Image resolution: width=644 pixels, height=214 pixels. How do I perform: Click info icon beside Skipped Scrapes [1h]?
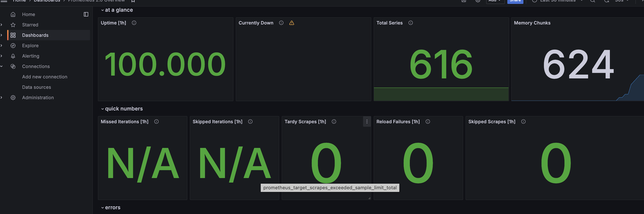coord(523,122)
